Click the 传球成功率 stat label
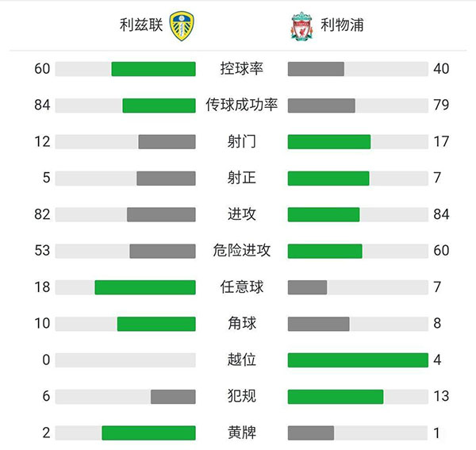The image size is (476, 450). (241, 105)
